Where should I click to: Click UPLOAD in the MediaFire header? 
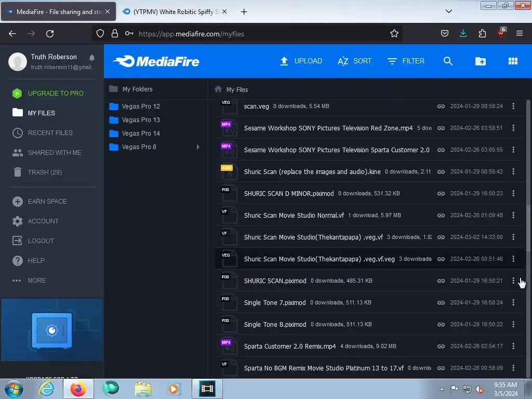(x=301, y=61)
